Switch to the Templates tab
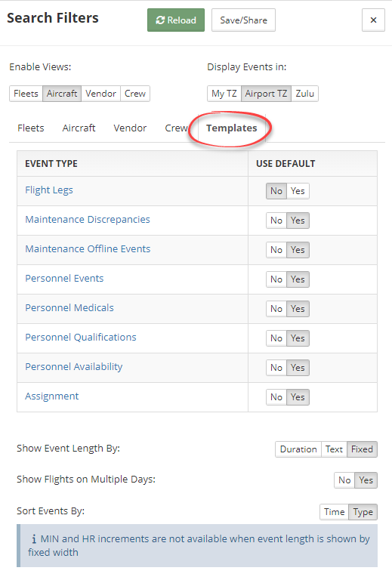The image size is (392, 583). pos(232,128)
